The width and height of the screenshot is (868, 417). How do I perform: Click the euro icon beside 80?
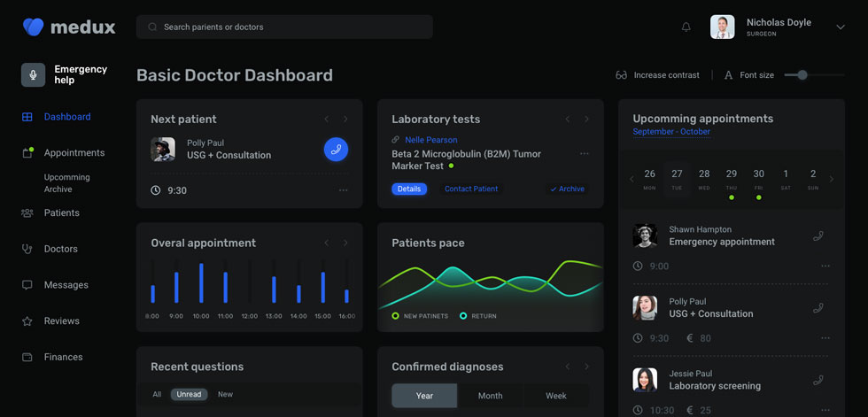point(690,338)
